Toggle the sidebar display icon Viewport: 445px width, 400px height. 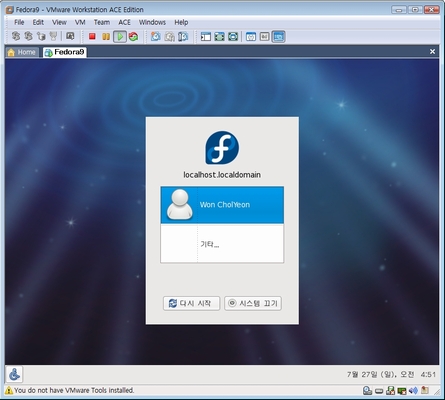pyautogui.click(x=206, y=37)
